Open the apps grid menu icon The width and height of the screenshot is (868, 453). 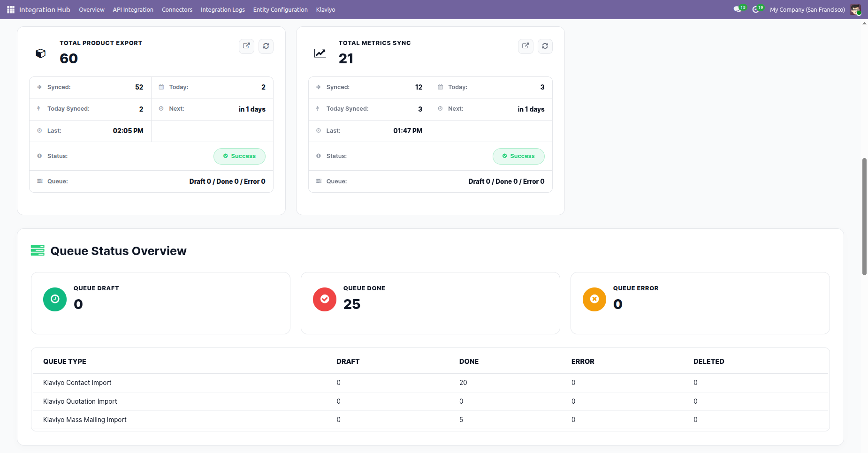coord(11,9)
